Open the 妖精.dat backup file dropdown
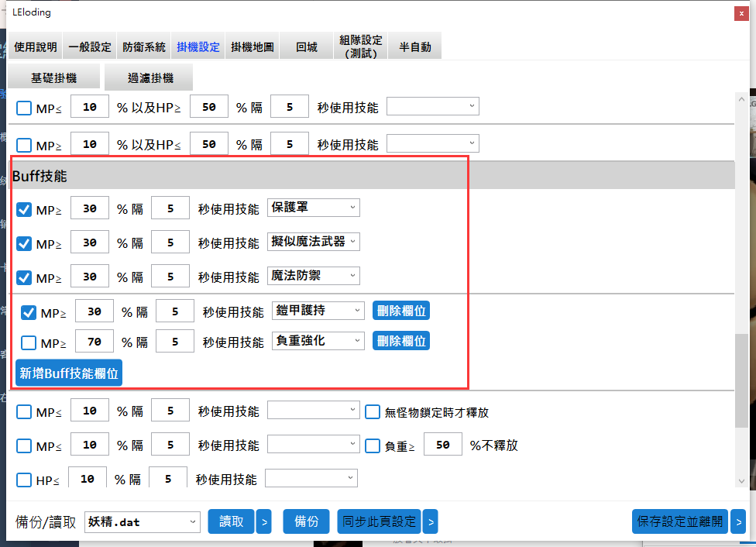 pos(143,522)
